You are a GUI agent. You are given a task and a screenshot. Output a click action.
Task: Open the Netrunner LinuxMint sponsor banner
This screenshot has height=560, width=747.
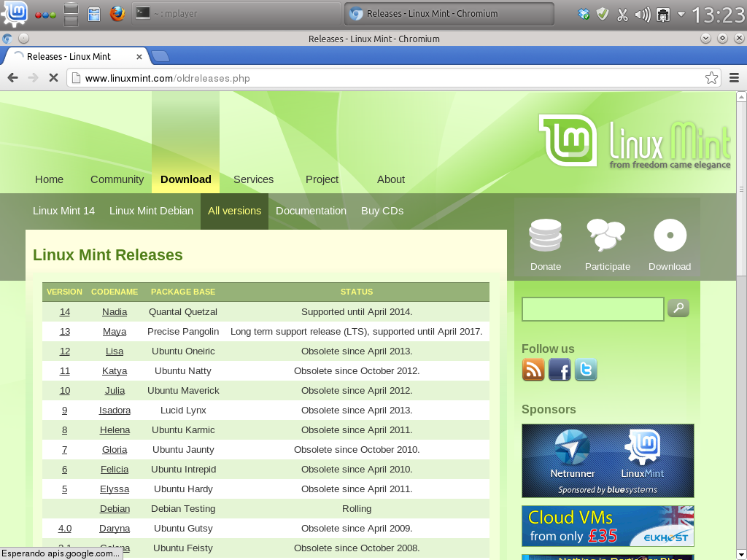tap(608, 461)
